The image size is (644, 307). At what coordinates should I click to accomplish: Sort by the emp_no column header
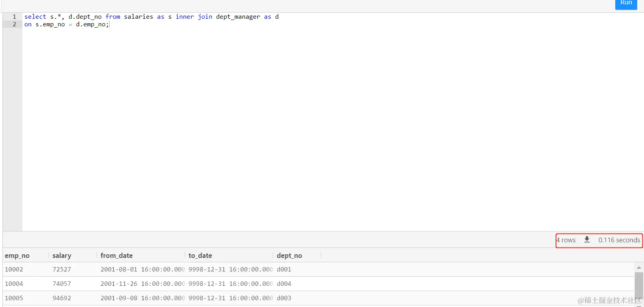(17, 256)
